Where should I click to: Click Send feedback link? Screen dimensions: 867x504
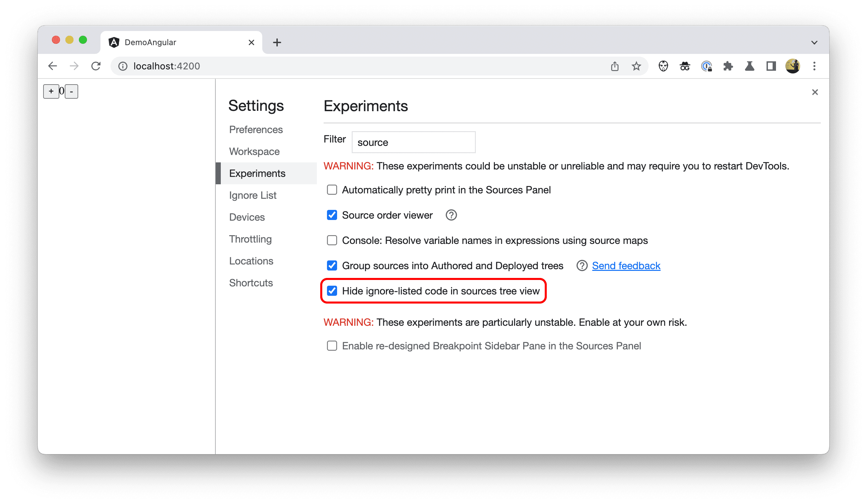click(626, 265)
